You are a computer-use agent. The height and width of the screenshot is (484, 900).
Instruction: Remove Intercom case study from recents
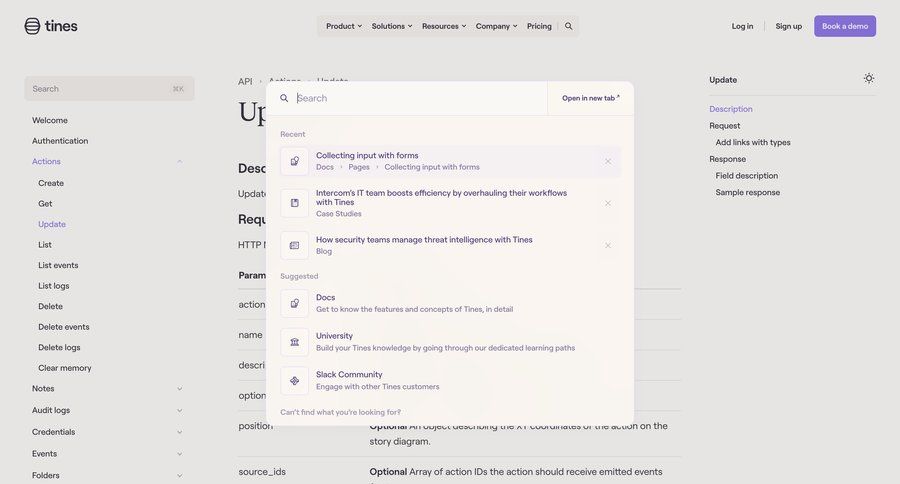click(608, 203)
